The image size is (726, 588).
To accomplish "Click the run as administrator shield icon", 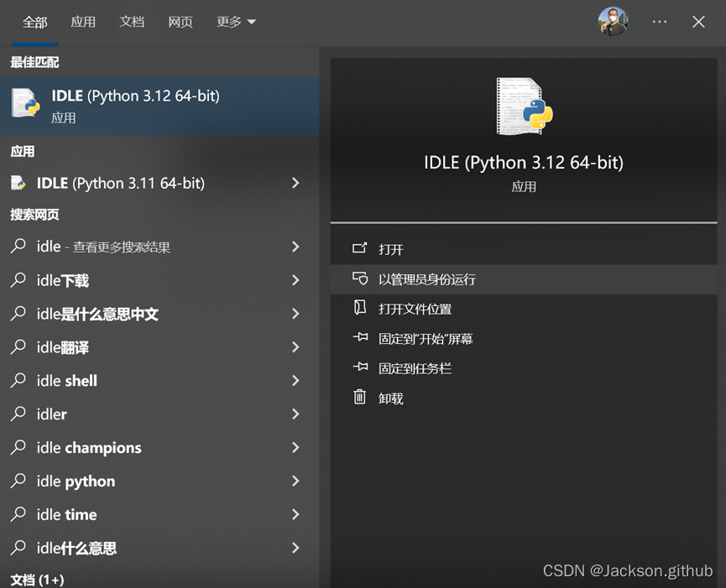I will [x=360, y=278].
